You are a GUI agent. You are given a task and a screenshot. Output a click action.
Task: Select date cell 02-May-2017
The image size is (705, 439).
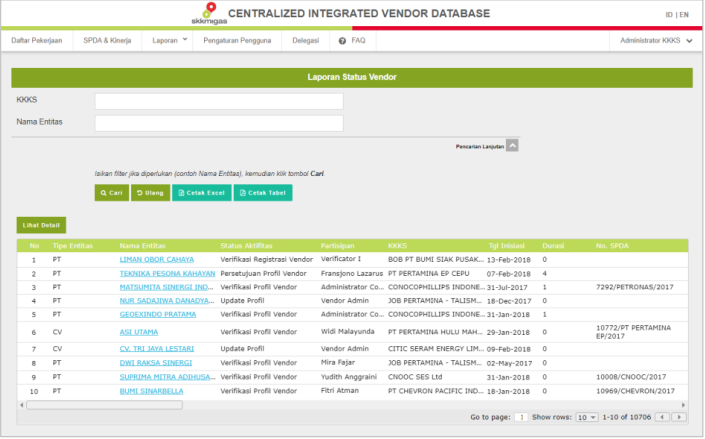509,363
